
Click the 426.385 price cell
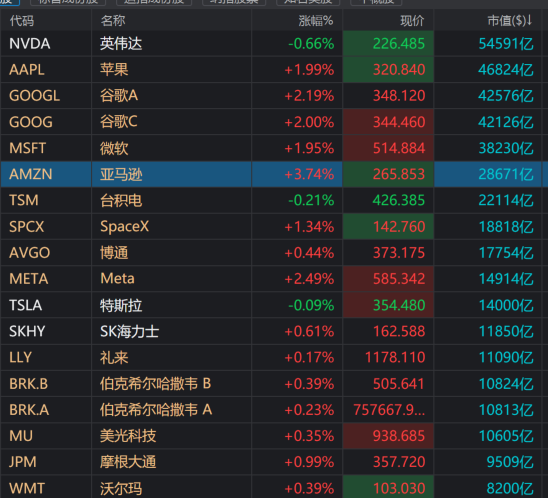(x=399, y=200)
